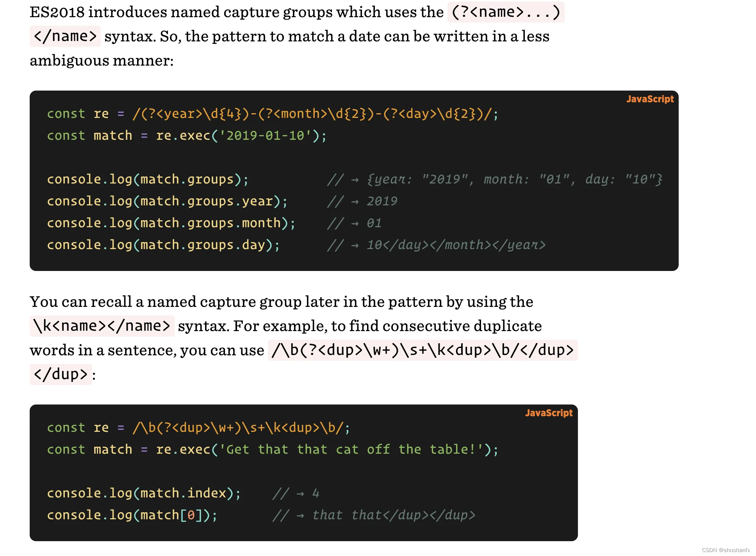756x556 pixels.
Task: Click the JavaScript label on second code block
Action: (x=549, y=413)
